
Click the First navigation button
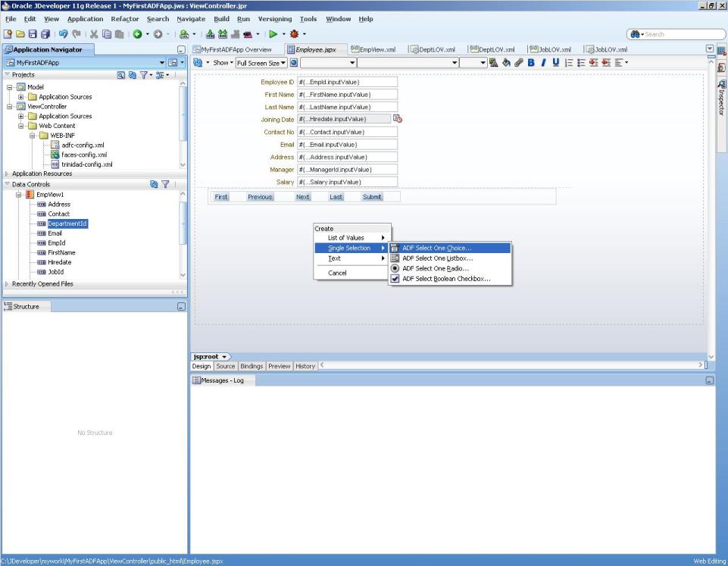coord(222,196)
